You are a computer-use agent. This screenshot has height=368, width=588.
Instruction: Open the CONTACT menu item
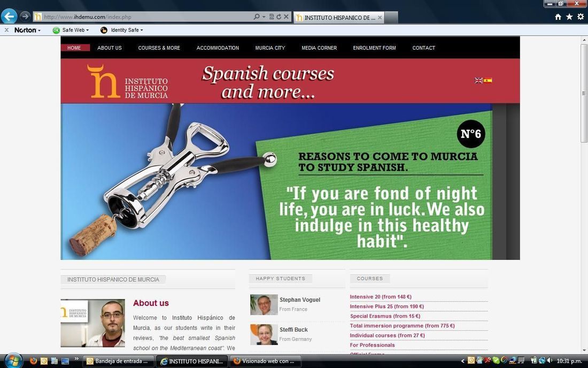click(424, 48)
